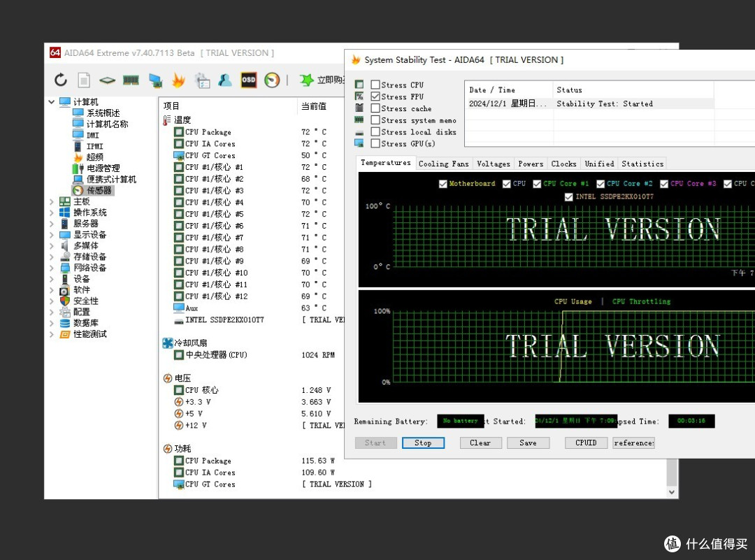Screen dimensions: 755x560
Task: Click the green star buy-now icon
Action: pos(306,80)
